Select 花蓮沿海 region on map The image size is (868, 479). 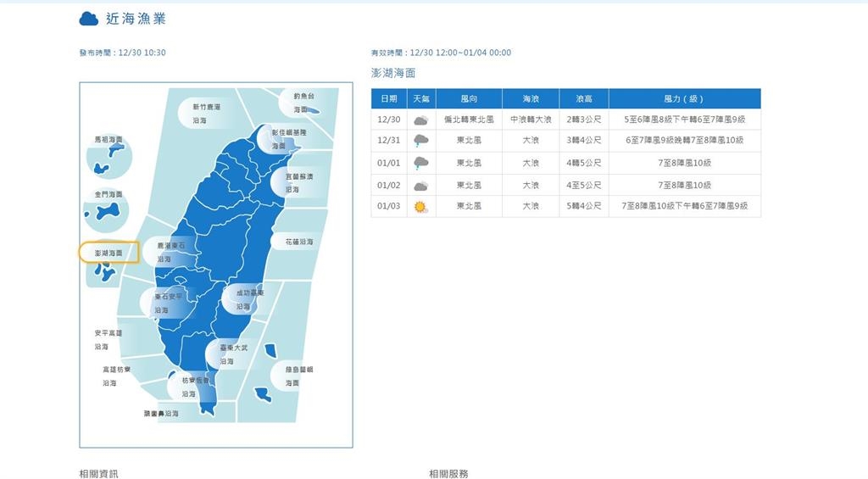click(x=299, y=242)
